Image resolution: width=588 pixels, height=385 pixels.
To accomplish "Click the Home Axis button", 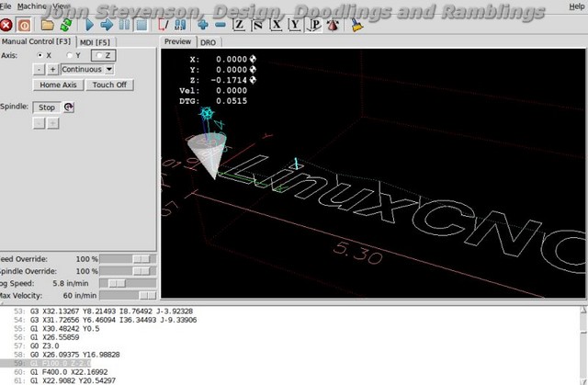I will 58,85.
